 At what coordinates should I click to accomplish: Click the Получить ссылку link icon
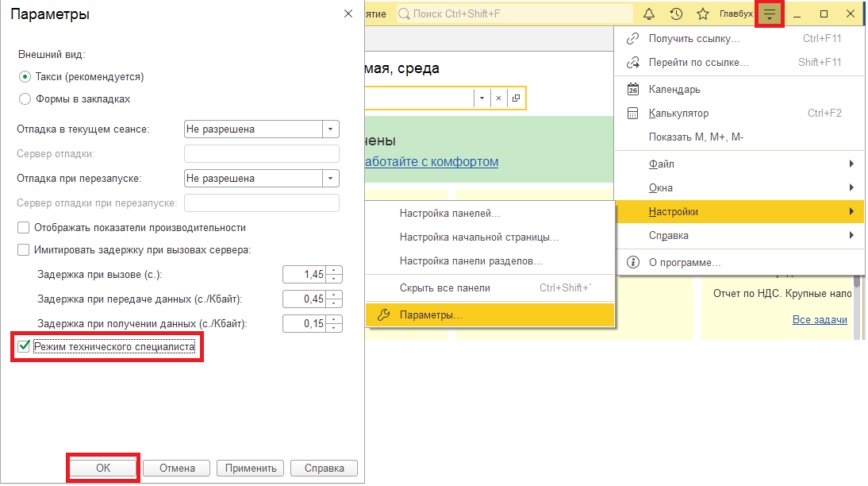pos(633,39)
